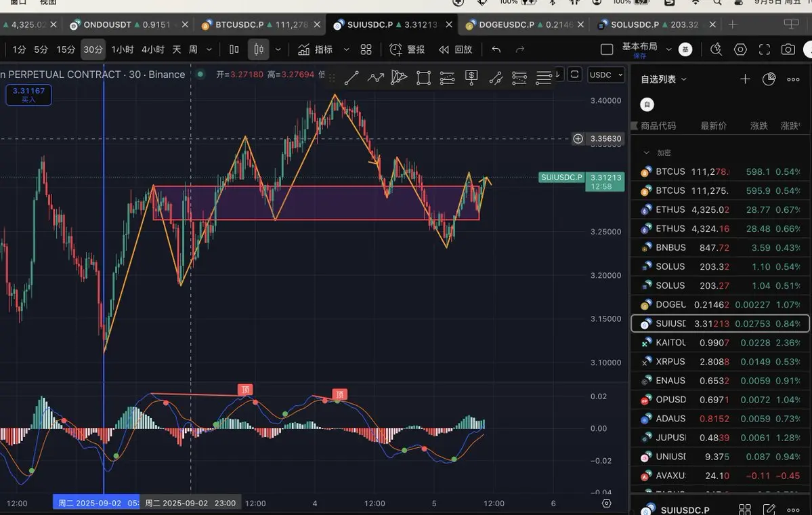Viewport: 812px width, 515px height.
Task: Expand the indicators favorites chevron
Action: coord(347,49)
